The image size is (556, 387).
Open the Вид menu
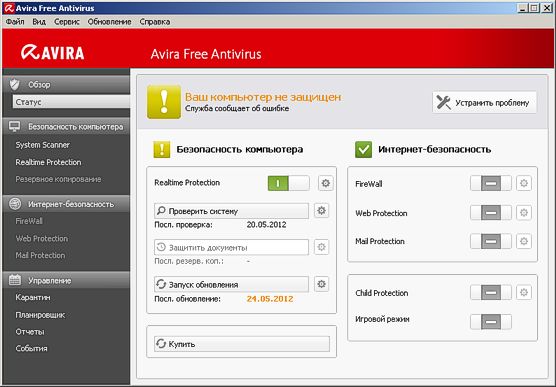coord(39,22)
